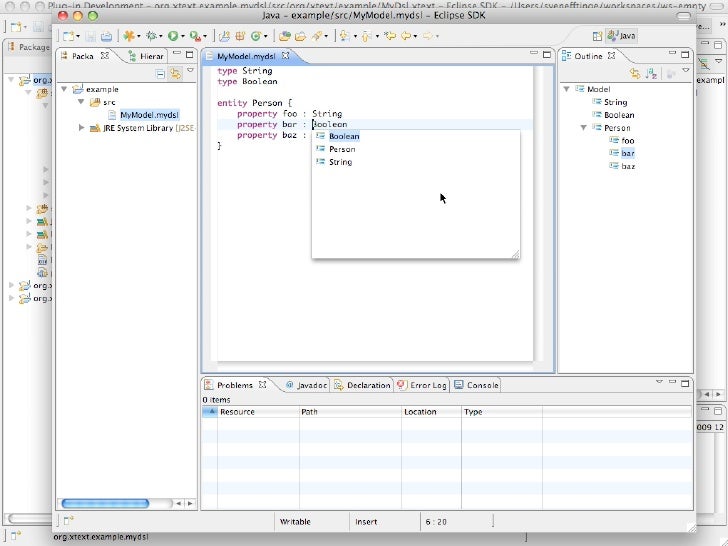Toggle Link with Editor in Package Explorer
Viewport: 728px width, 546px height.
click(x=176, y=74)
